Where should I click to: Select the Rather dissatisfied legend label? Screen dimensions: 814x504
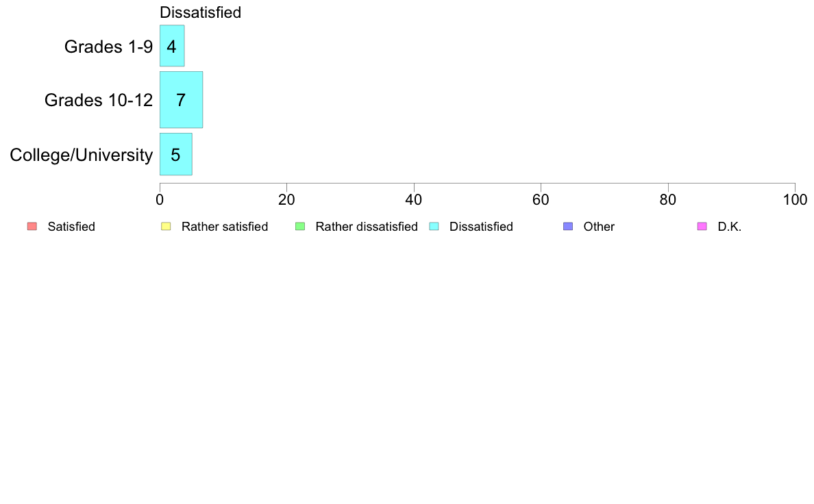tap(367, 227)
